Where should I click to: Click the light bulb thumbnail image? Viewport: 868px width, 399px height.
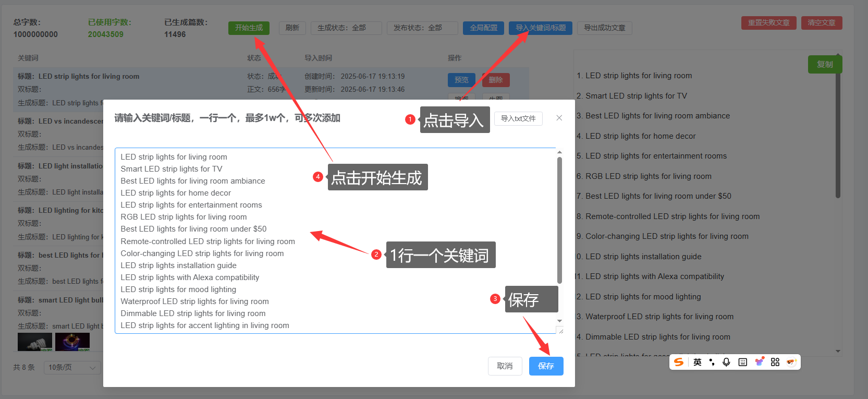click(35, 342)
